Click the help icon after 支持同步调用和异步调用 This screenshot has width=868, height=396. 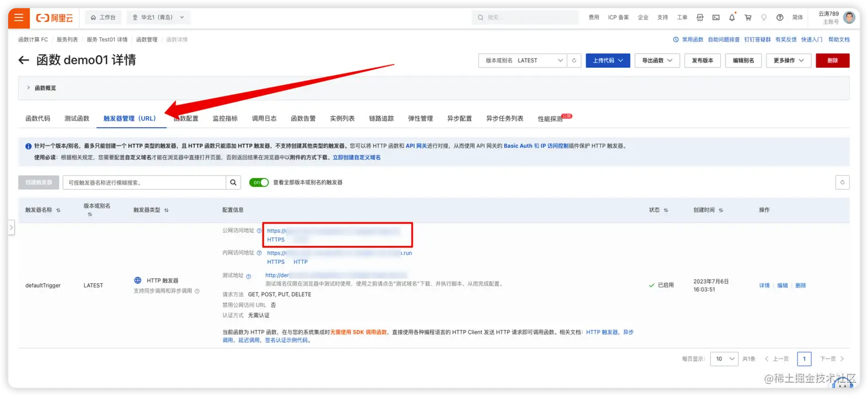(x=197, y=291)
